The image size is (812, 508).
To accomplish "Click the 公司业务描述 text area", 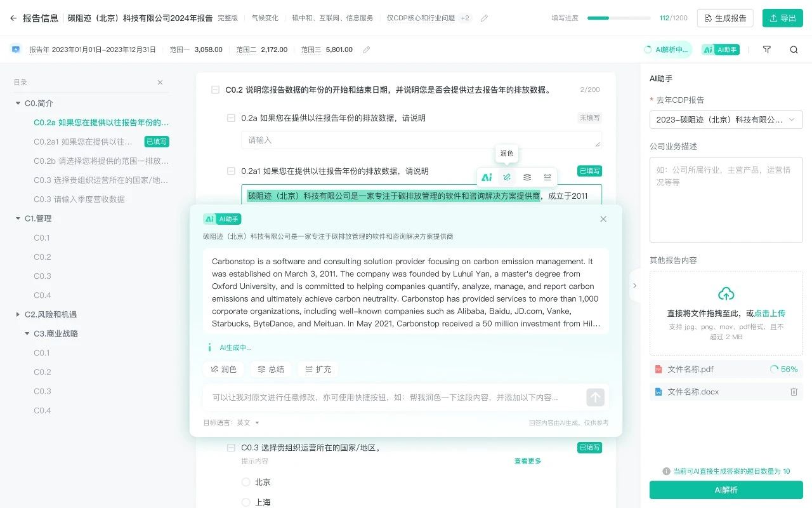I will [x=726, y=200].
